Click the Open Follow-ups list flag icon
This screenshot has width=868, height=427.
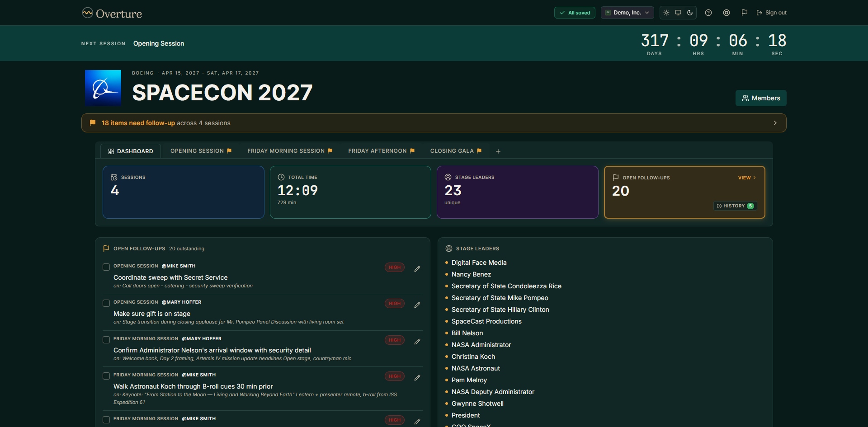(x=106, y=249)
